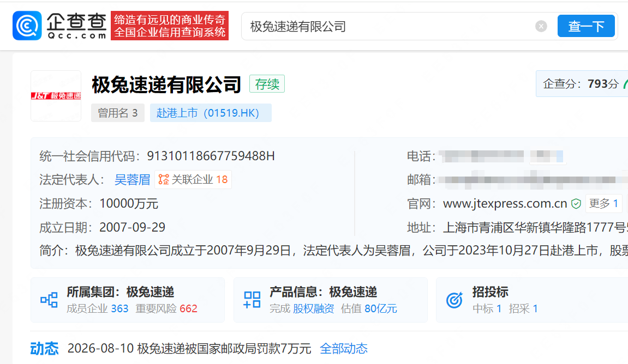Select founding date 2007-09-29 value
This screenshot has width=628, height=364.
coord(132,228)
